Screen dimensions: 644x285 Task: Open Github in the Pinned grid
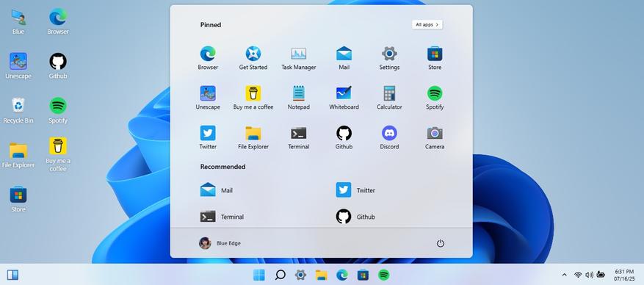pyautogui.click(x=344, y=137)
